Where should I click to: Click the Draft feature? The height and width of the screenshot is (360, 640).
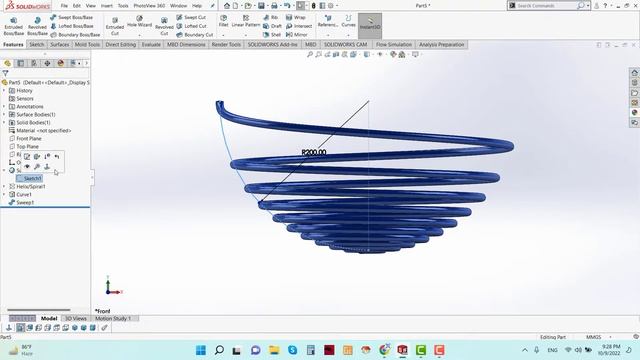[x=272, y=26]
